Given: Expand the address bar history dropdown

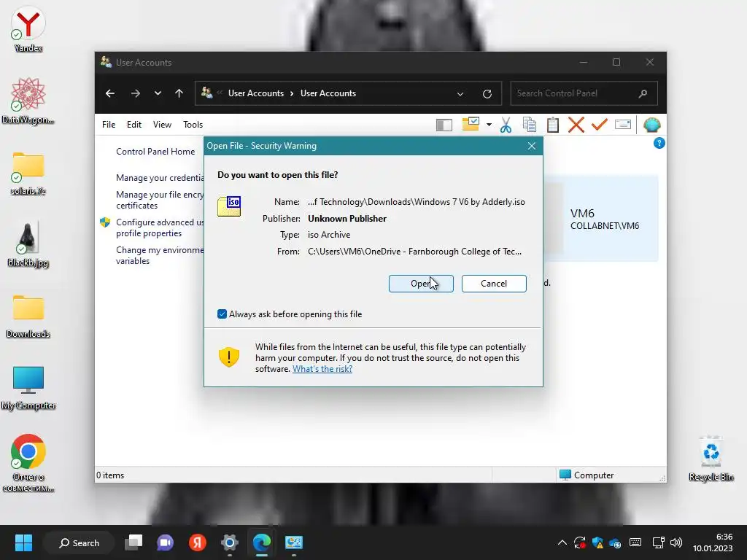Looking at the screenshot, I should pos(460,94).
